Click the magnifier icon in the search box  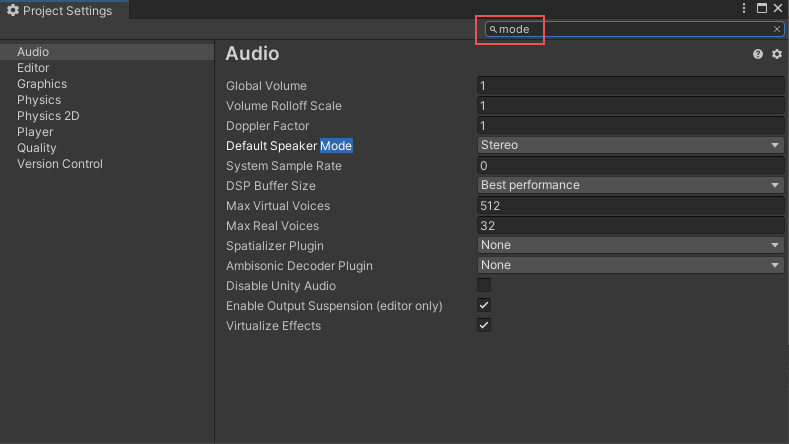click(493, 30)
